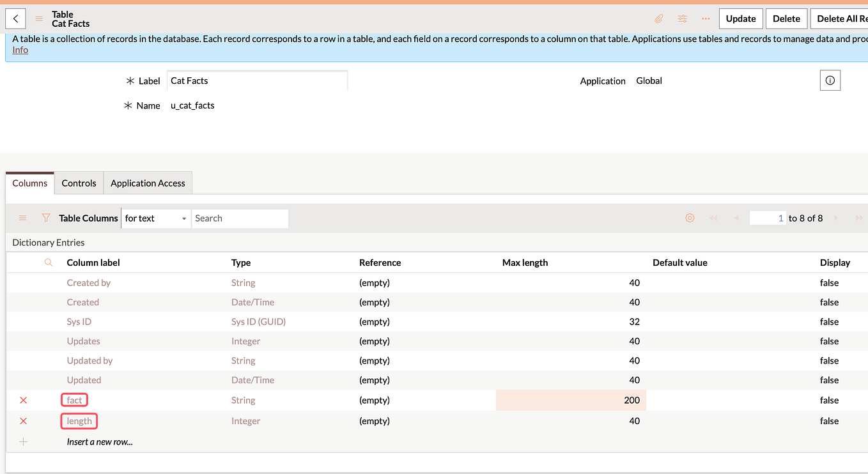868x474 pixels.
Task: Click the info icon near Global
Action: coord(830,80)
